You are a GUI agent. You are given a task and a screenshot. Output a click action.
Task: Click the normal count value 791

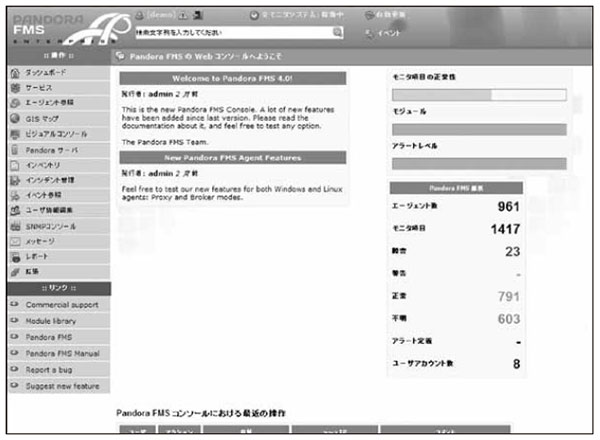[x=509, y=297]
